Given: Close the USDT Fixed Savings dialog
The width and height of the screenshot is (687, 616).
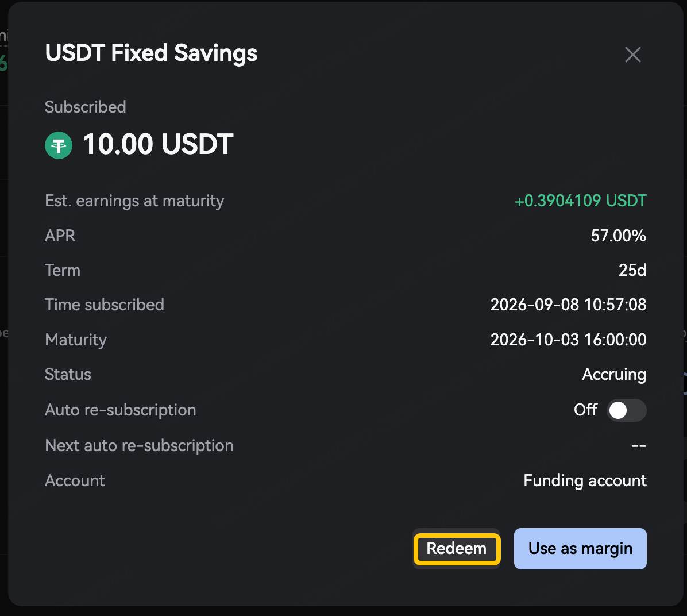Looking at the screenshot, I should point(632,55).
